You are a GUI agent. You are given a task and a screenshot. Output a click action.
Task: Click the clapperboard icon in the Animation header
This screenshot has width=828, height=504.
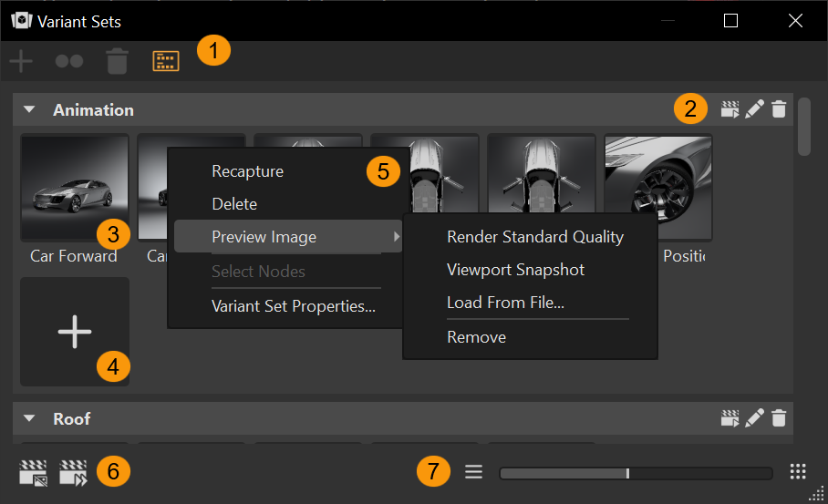pyautogui.click(x=730, y=109)
